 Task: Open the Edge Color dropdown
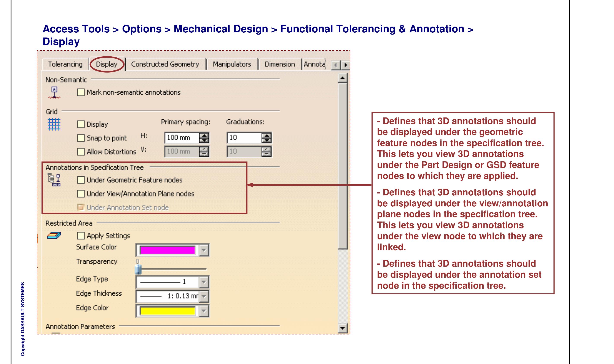pyautogui.click(x=204, y=310)
